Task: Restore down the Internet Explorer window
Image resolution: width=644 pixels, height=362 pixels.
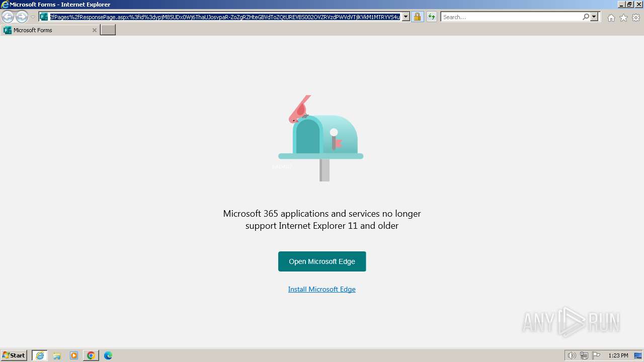Action: click(x=629, y=5)
